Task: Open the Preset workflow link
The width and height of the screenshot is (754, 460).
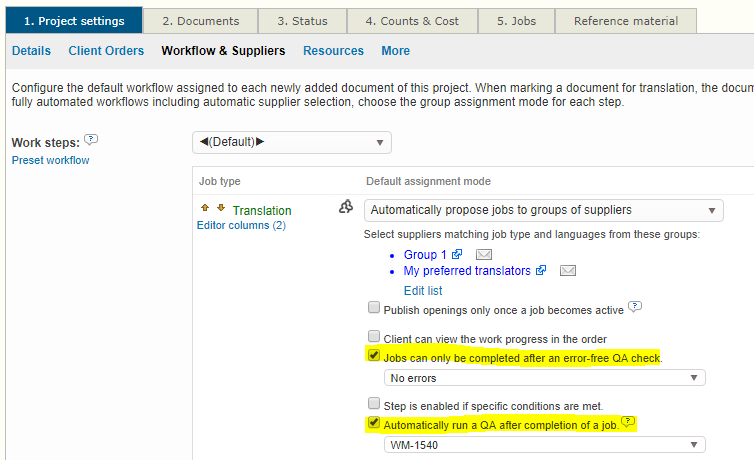Action: point(50,160)
